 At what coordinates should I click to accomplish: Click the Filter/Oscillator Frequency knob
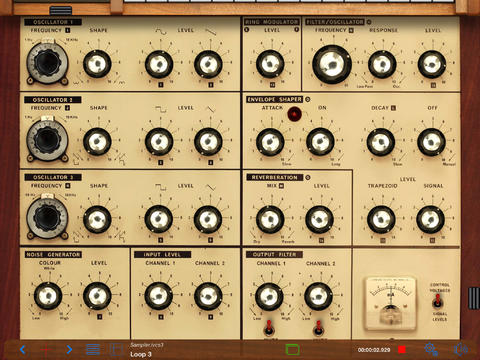(332, 64)
